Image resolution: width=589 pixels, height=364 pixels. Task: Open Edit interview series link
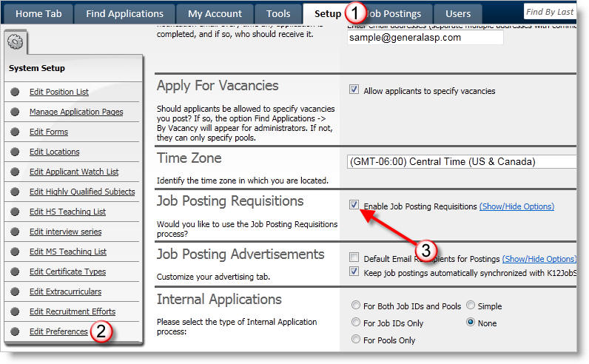pyautogui.click(x=65, y=232)
